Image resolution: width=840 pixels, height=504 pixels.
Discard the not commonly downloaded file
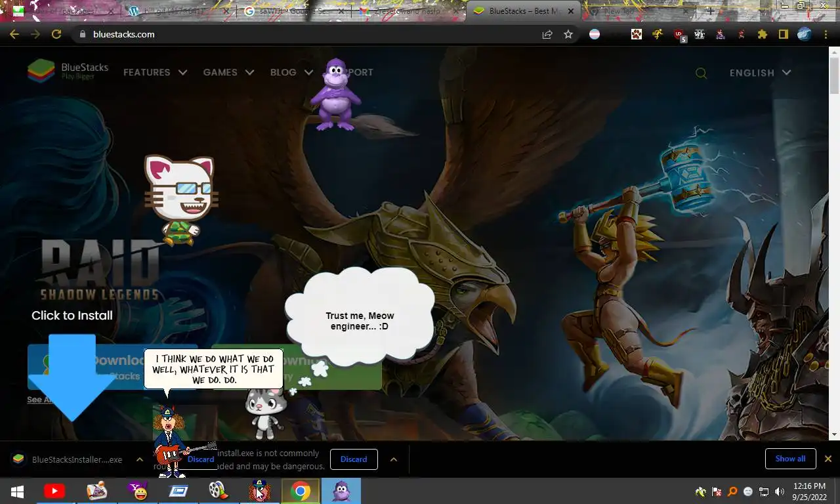click(354, 459)
